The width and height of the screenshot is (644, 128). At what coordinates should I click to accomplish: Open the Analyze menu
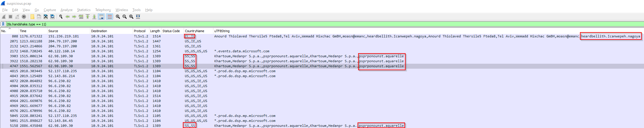pos(66,10)
